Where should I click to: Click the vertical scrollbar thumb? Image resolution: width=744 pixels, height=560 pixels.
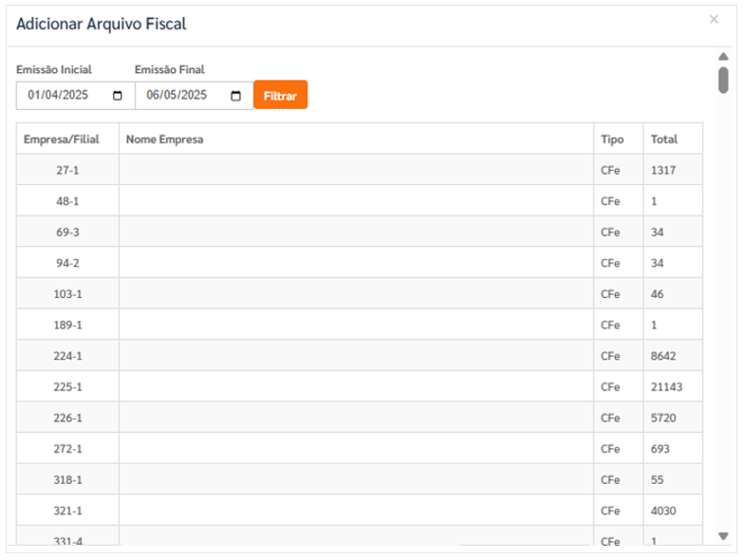click(x=723, y=80)
